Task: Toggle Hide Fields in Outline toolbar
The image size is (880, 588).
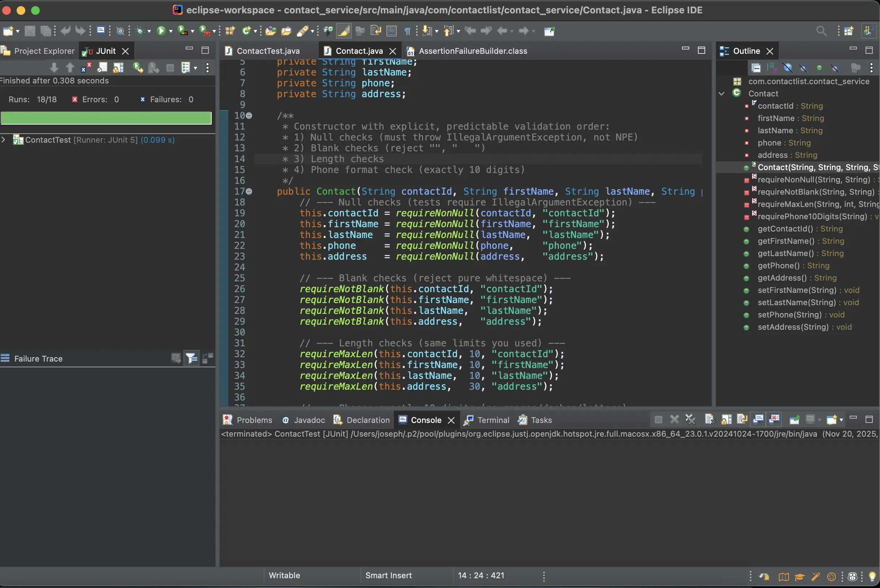Action: point(788,68)
